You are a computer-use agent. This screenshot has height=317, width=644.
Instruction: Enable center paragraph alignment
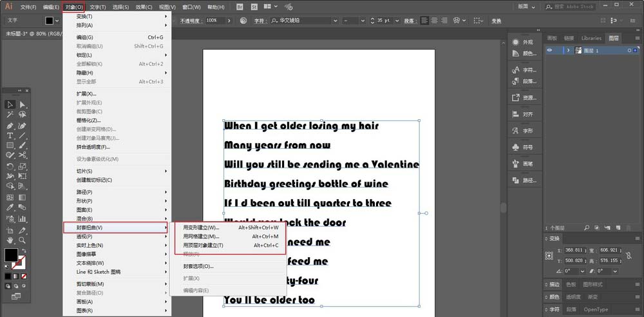[435, 20]
